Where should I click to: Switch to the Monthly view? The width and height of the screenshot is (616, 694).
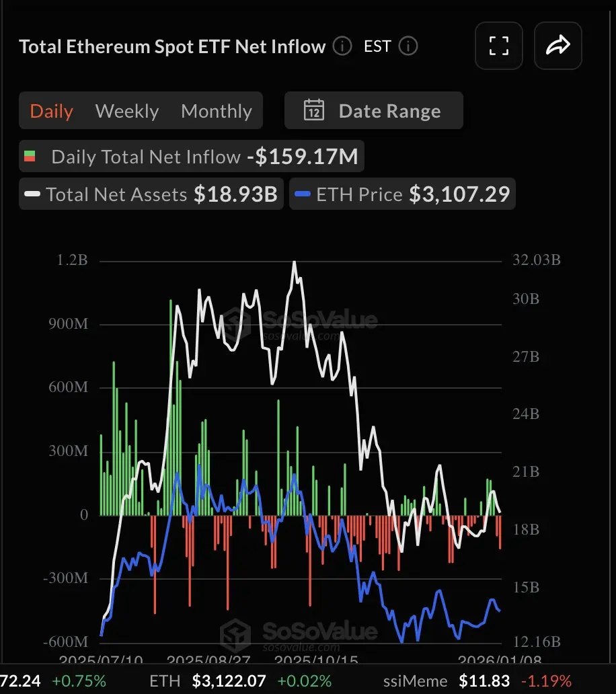217,110
